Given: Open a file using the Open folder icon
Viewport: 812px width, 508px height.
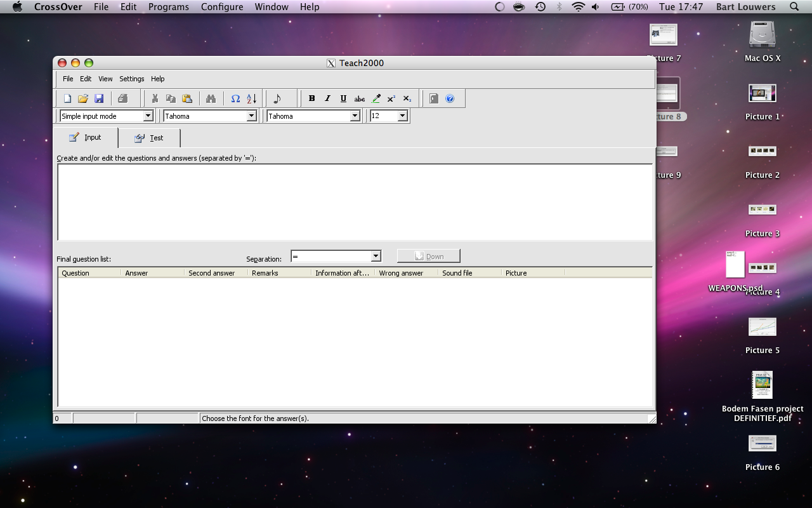Looking at the screenshot, I should (82, 98).
